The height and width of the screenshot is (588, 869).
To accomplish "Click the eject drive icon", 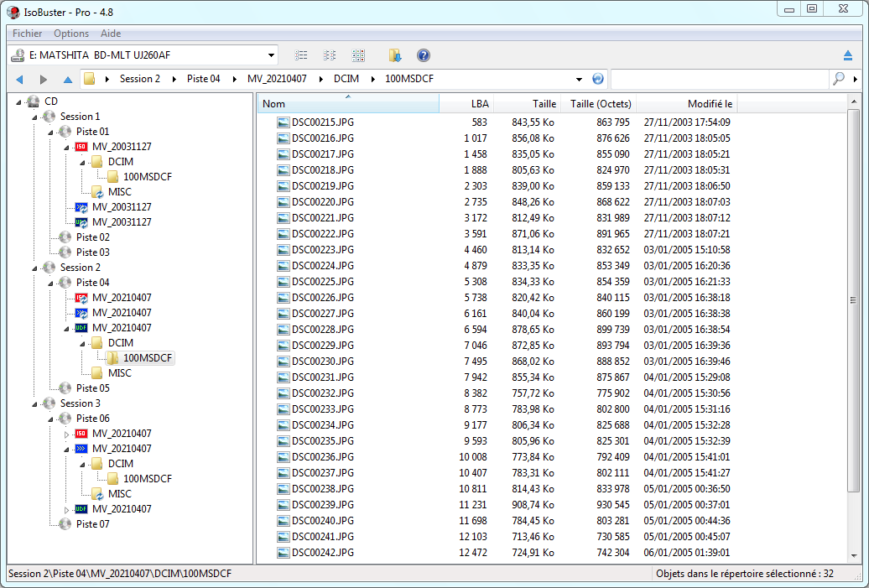I will [847, 55].
